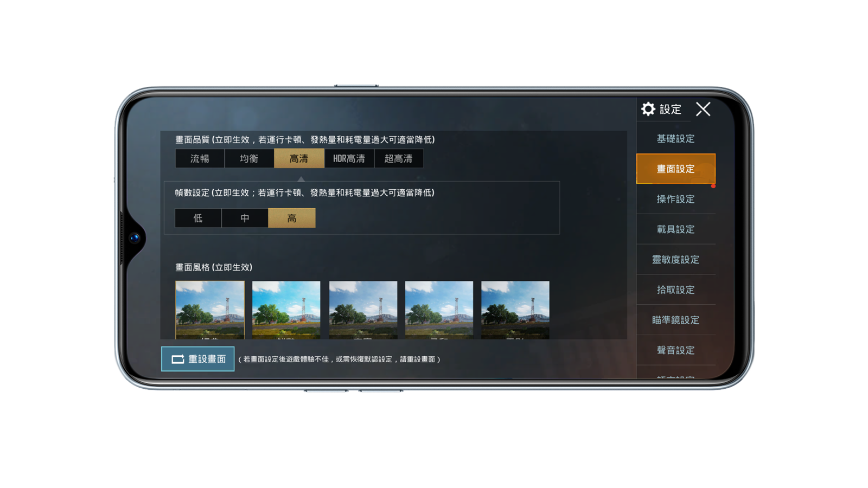Switch to the 操作設定 tab
Viewport: 868px width, 488px height.
coord(675,199)
